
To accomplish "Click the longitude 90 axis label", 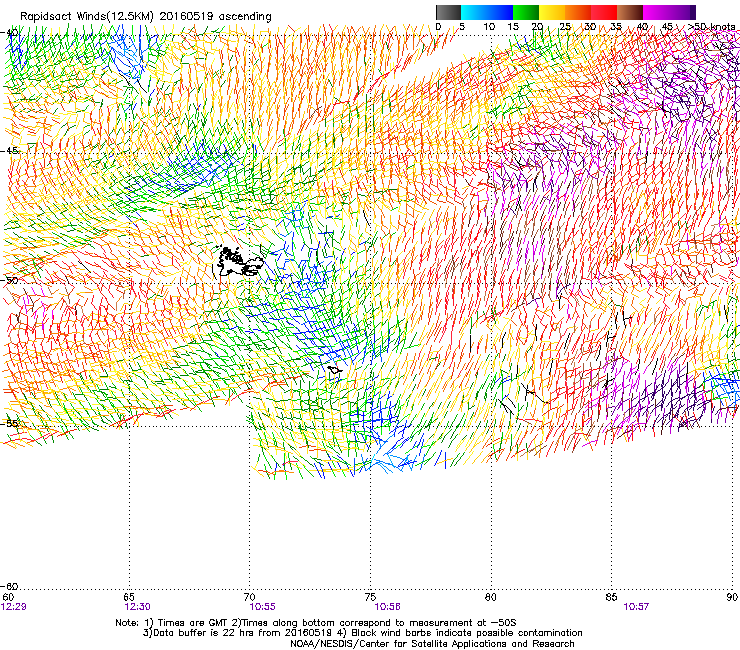I will click(732, 597).
